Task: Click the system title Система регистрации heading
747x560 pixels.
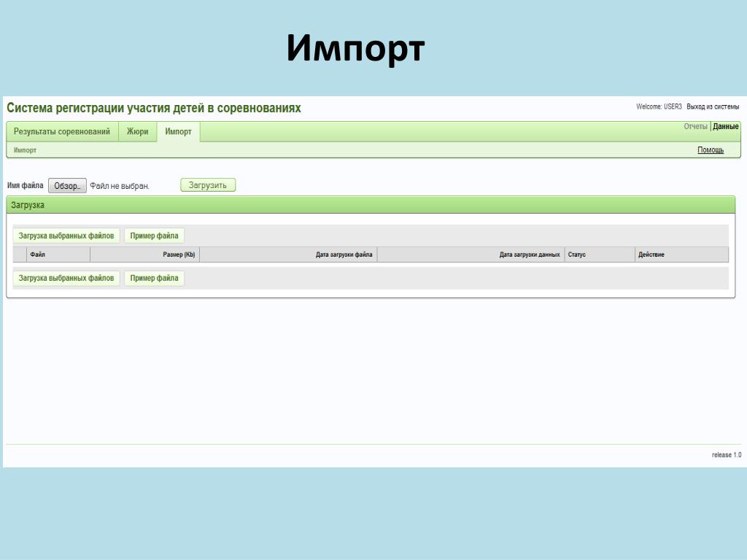Action: coord(154,108)
